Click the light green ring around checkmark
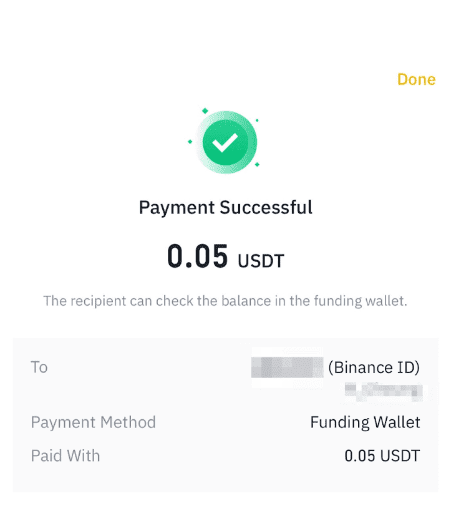 (252, 142)
